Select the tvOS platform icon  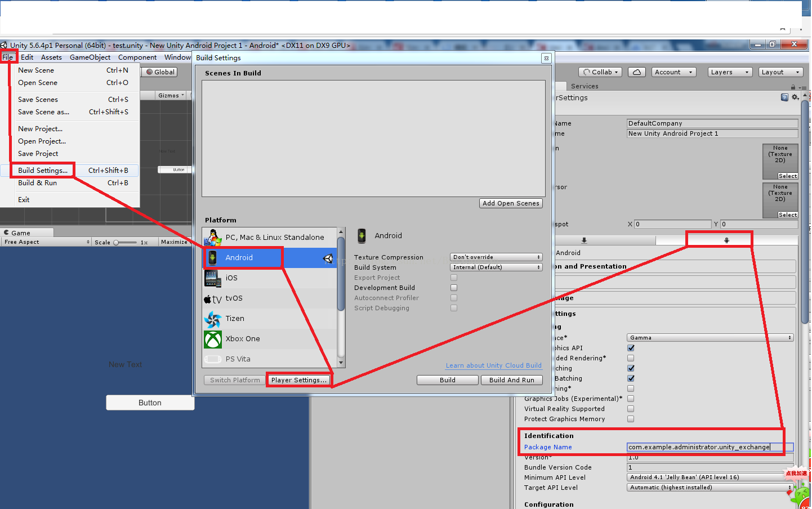coord(213,299)
